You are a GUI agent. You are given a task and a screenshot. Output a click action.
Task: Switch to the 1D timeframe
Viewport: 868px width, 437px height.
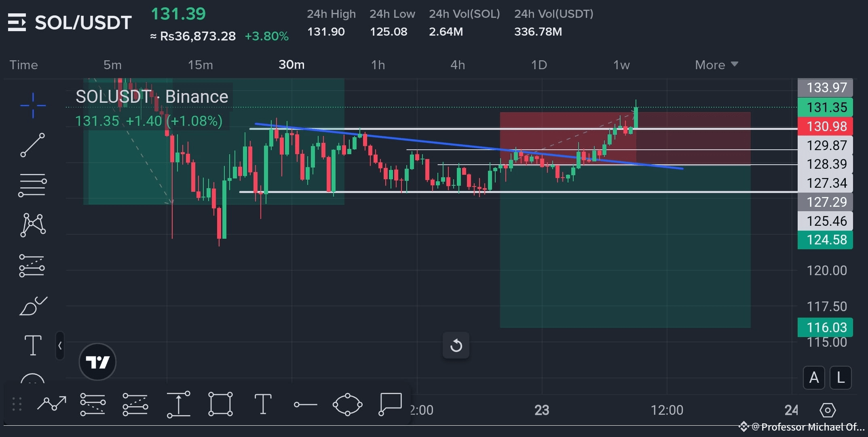539,65
